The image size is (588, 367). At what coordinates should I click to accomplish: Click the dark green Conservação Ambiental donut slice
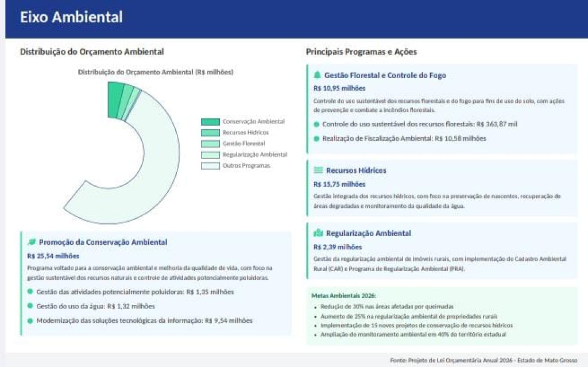tap(115, 92)
